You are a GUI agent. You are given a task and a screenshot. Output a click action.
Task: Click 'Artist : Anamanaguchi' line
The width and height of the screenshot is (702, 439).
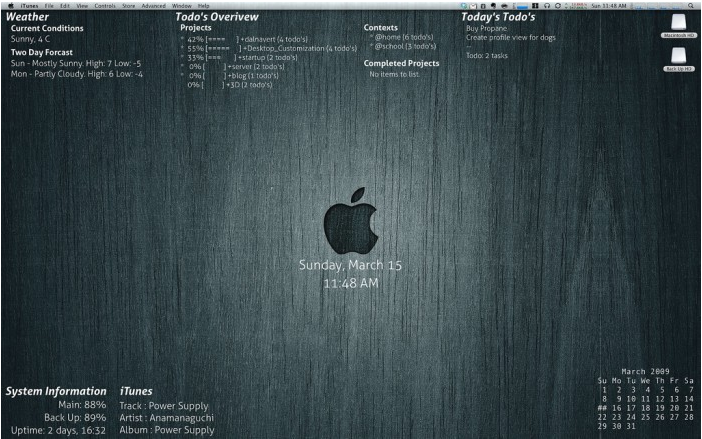(x=167, y=418)
